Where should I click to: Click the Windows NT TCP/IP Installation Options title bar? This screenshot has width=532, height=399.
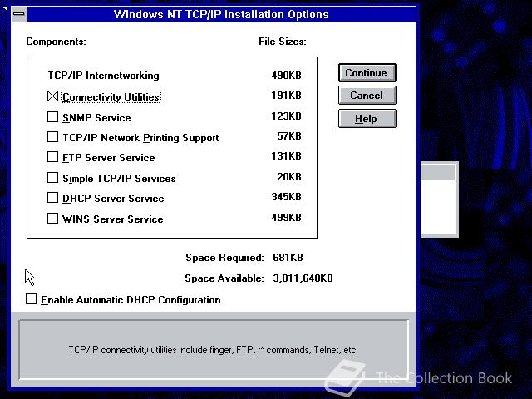pos(221,14)
